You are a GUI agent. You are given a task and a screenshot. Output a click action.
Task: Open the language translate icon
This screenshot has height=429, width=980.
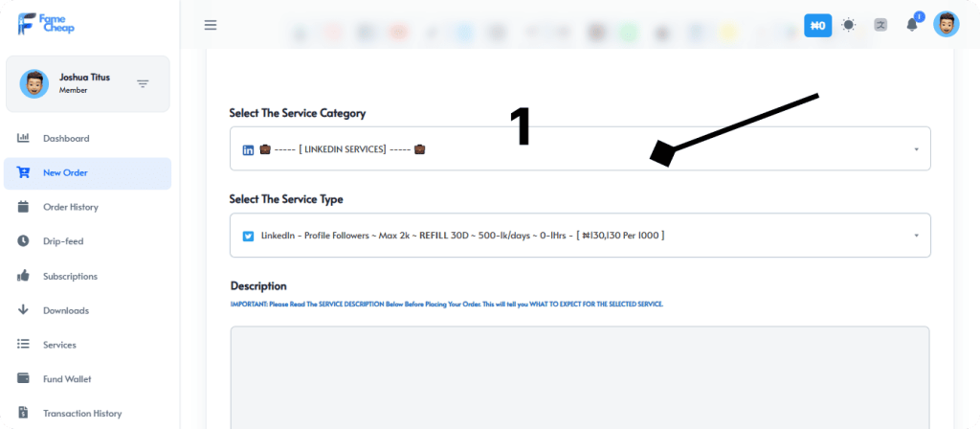[x=880, y=25]
